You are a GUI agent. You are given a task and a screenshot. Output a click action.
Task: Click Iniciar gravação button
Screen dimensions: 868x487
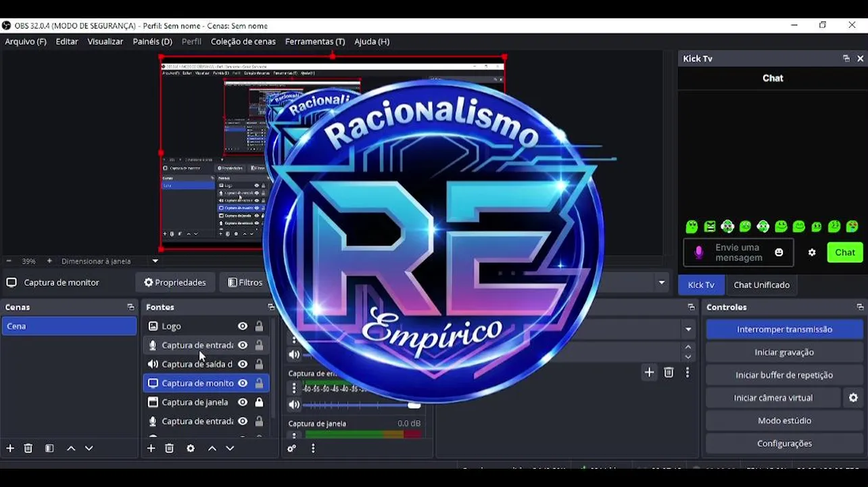tap(784, 352)
